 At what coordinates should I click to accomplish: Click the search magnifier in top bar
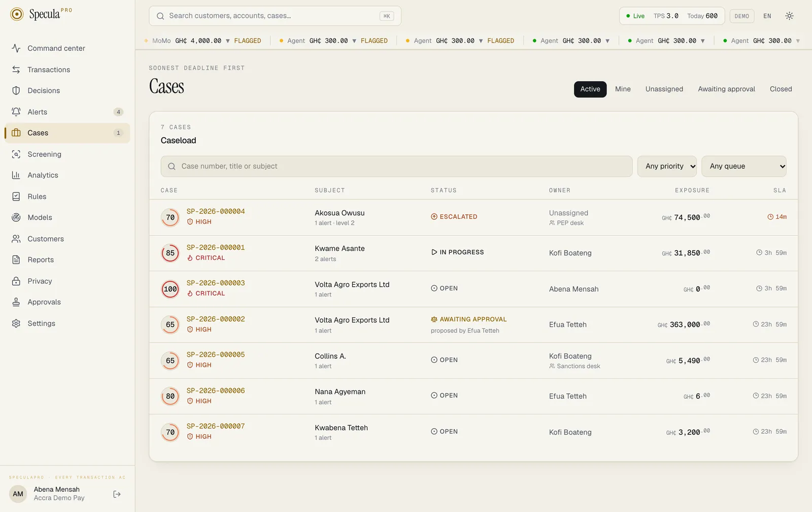[x=160, y=16]
